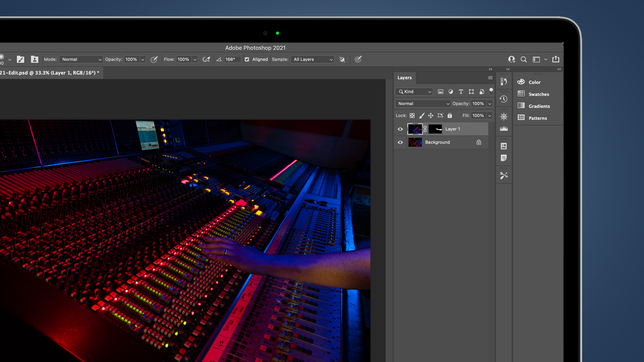Viewport: 644px width, 362px height.
Task: Collapse the Layers panel group arrows
Action: point(490,69)
